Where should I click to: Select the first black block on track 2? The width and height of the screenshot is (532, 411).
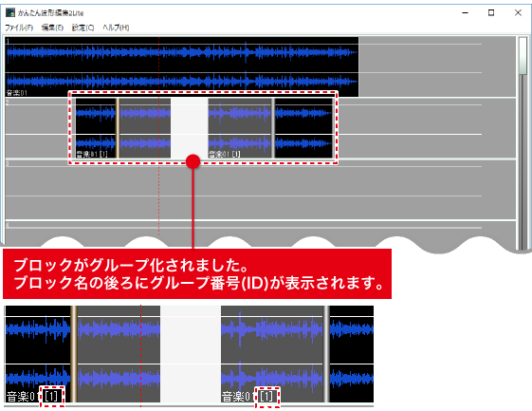[96, 128]
